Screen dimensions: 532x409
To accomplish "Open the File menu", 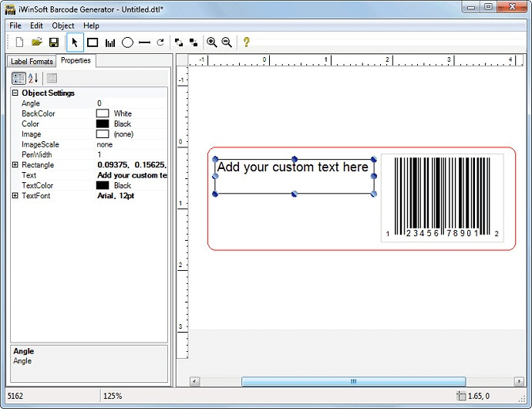I will click(15, 25).
